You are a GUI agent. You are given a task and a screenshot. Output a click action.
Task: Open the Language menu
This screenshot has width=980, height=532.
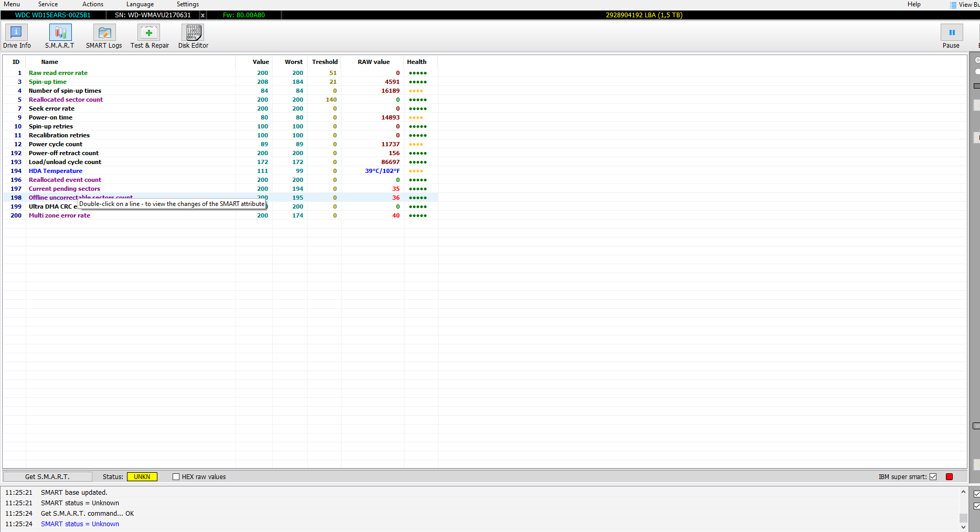pos(140,4)
